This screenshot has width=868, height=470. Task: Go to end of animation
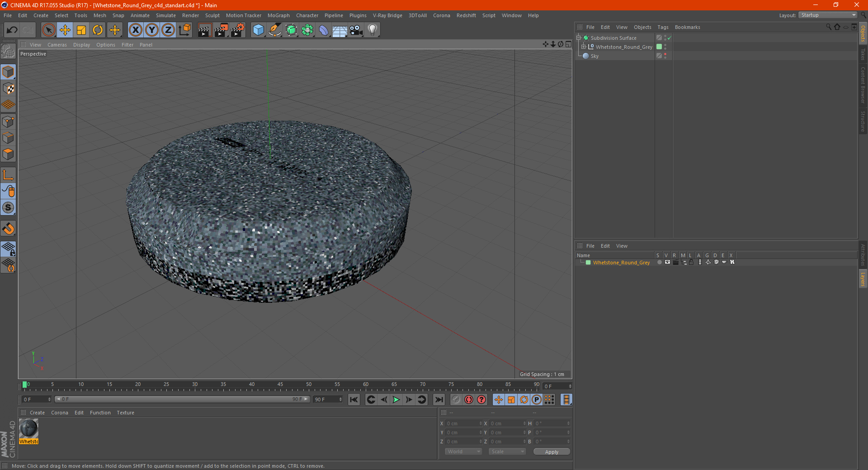click(x=439, y=399)
